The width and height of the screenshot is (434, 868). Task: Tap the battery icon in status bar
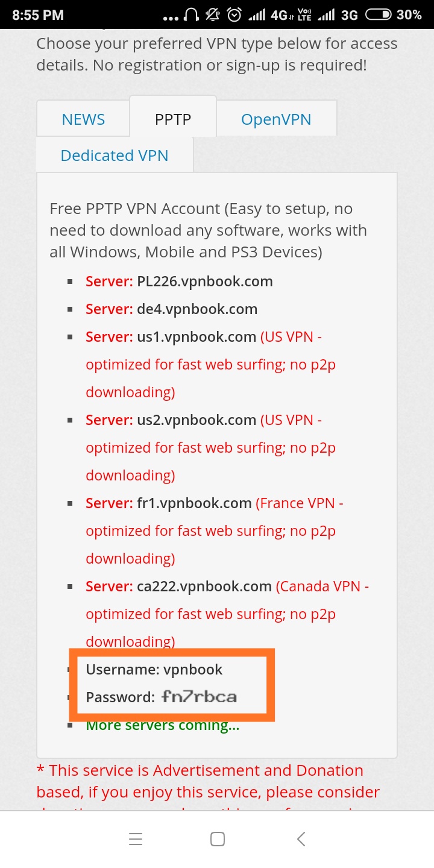click(379, 14)
